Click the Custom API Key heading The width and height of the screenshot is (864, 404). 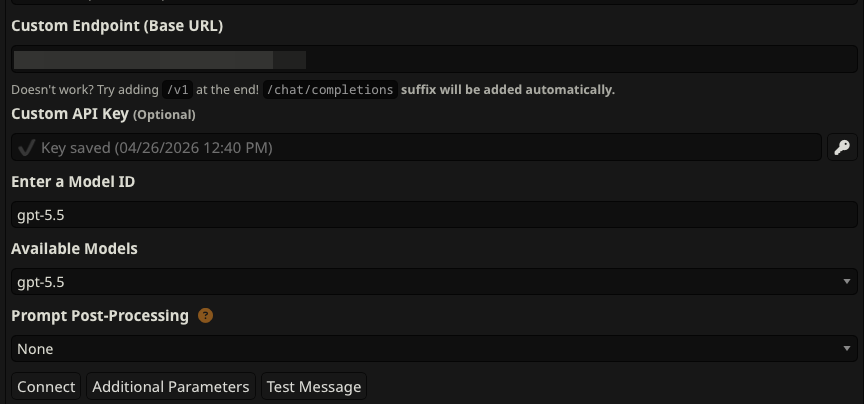[70, 114]
